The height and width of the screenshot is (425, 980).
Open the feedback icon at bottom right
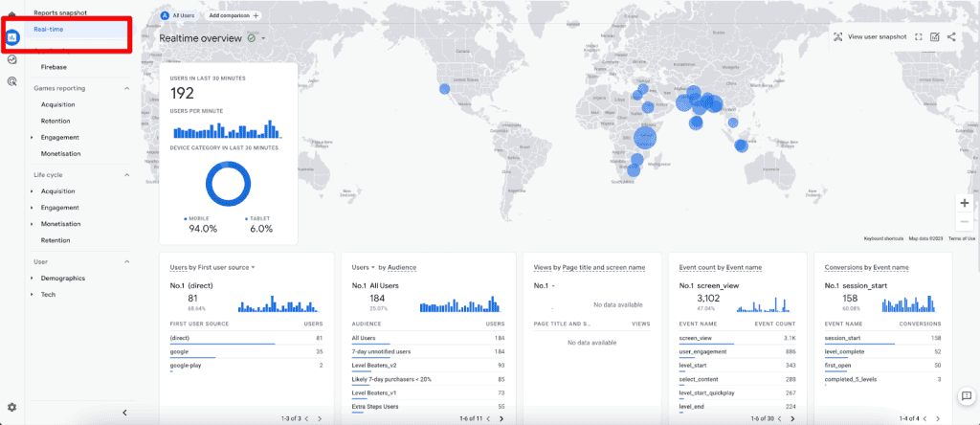(x=967, y=395)
